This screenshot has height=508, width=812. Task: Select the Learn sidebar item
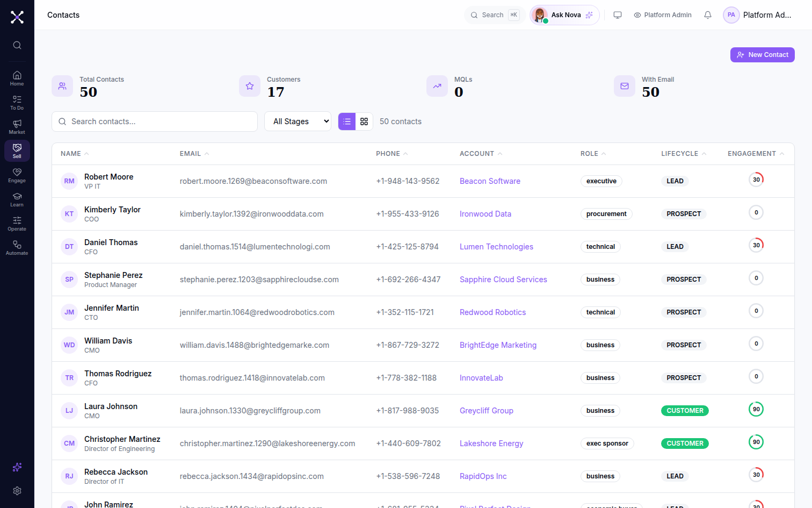(17, 199)
